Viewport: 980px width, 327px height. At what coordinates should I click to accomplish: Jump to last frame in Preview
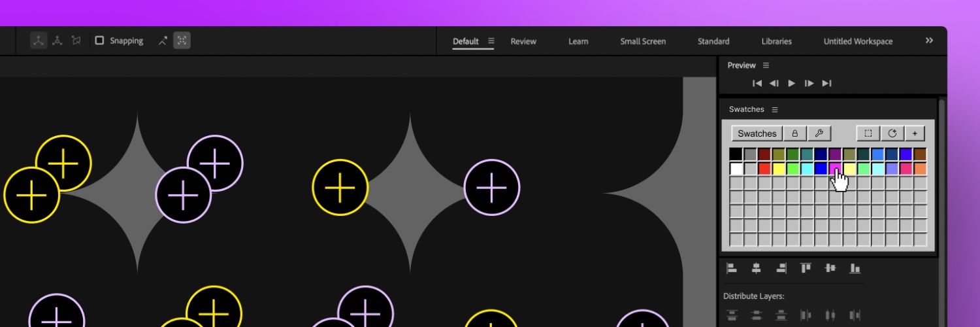click(x=826, y=83)
